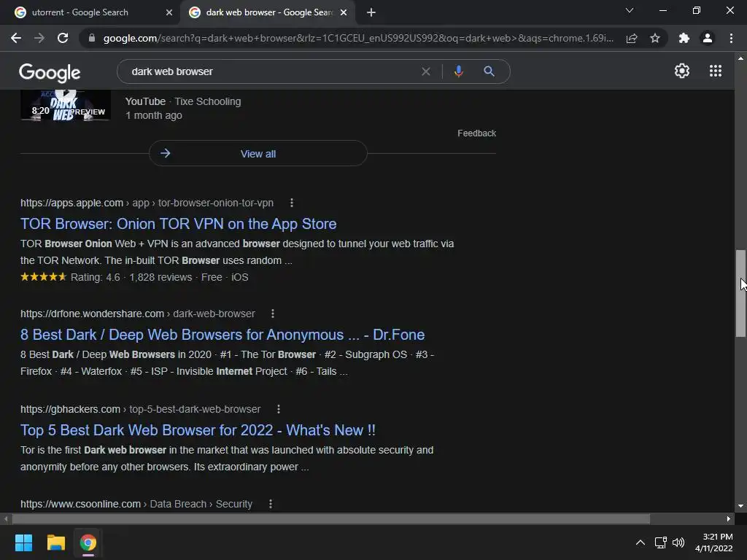Viewport: 747px width, 560px height.
Task: Clear the Google search box
Action: (x=426, y=71)
